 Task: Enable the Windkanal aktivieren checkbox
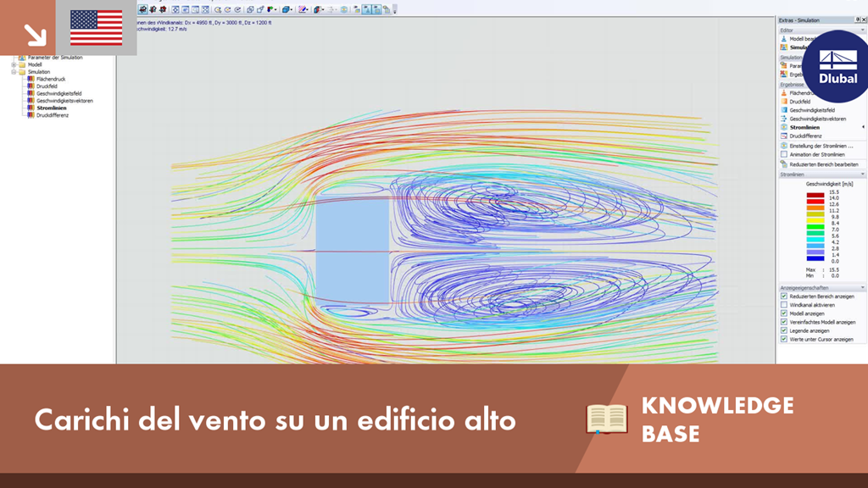point(783,305)
